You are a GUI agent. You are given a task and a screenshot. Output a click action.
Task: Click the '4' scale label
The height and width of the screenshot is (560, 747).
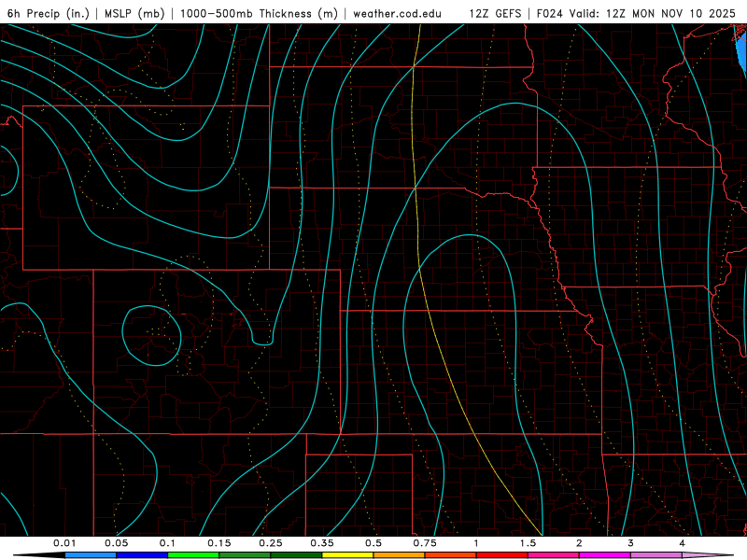pos(683,543)
